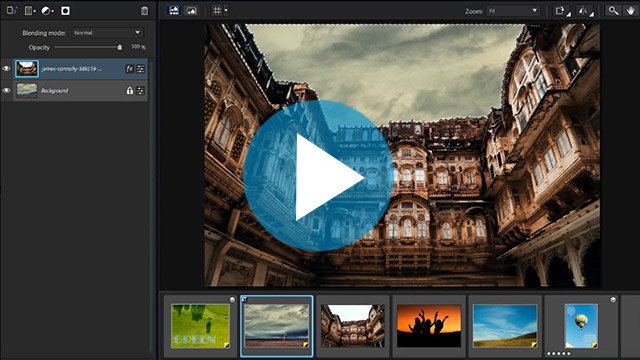Play the video with the center button
This screenshot has height=360, width=640.
(x=318, y=176)
